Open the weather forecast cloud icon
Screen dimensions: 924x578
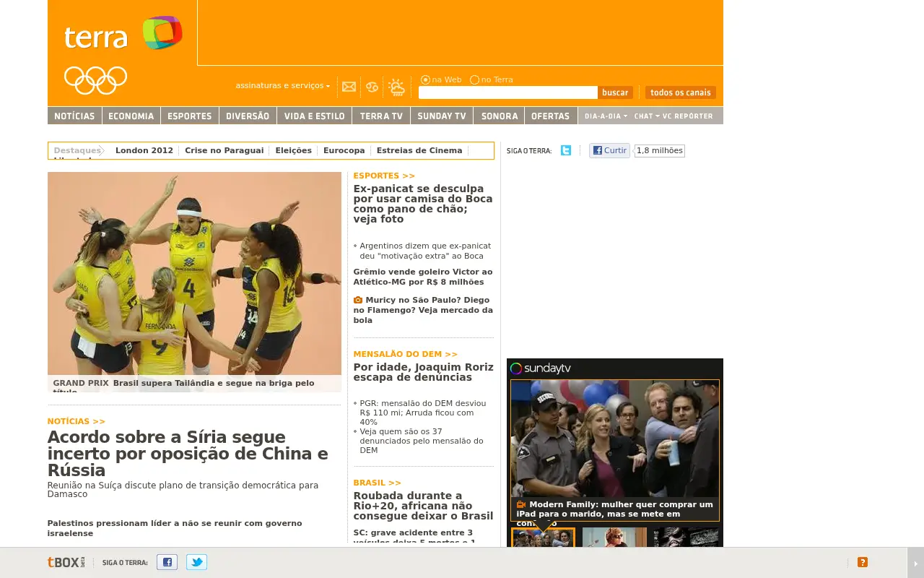coord(396,87)
